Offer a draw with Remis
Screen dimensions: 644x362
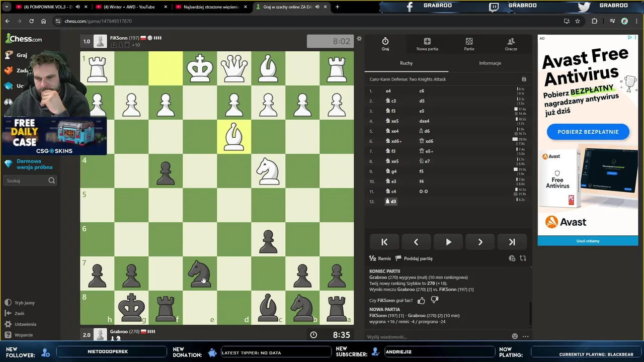click(380, 258)
